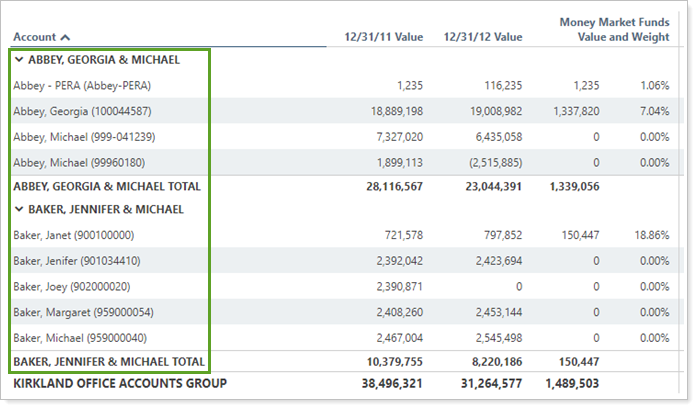Click the BAKER, JENNIFER & MICHAEL TOTAL row
Viewport: 697px width, 409px height.
click(x=109, y=361)
